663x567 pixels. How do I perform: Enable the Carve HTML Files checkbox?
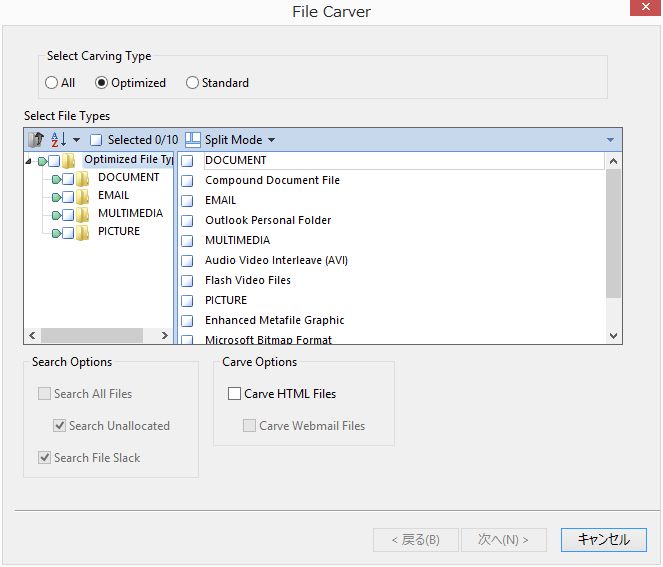tap(234, 394)
